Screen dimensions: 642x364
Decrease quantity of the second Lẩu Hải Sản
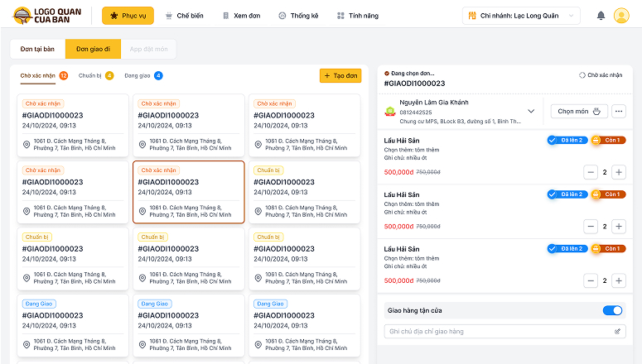point(591,226)
